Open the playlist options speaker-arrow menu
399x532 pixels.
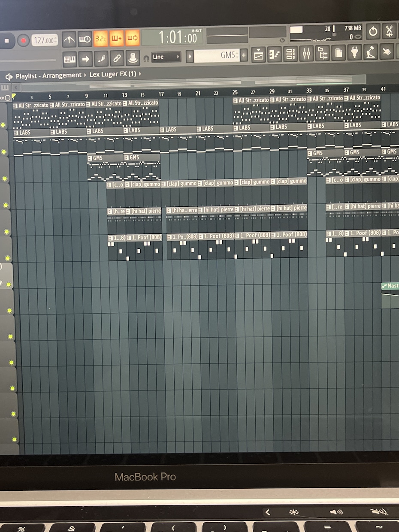9,76
